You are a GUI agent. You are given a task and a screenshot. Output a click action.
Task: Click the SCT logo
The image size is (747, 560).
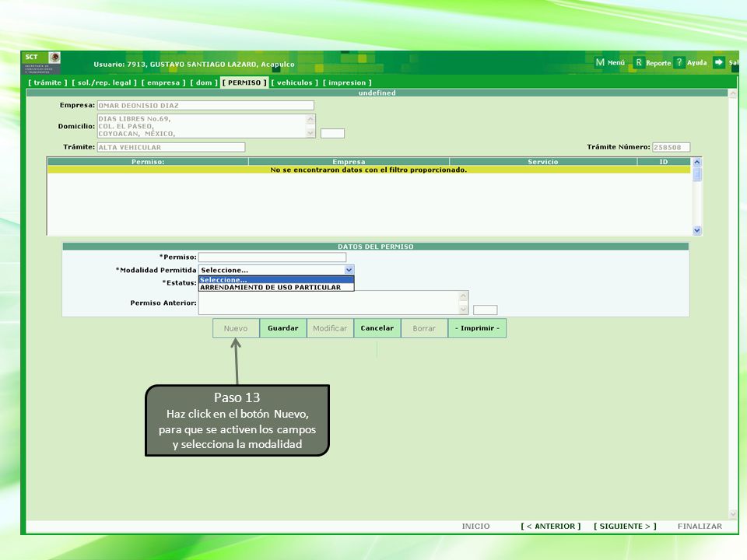(41, 62)
